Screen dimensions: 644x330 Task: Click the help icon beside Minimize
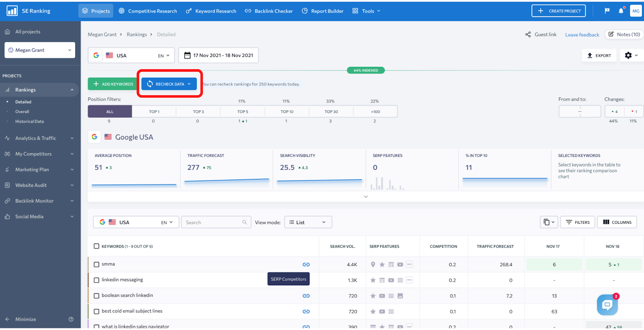(x=71, y=319)
